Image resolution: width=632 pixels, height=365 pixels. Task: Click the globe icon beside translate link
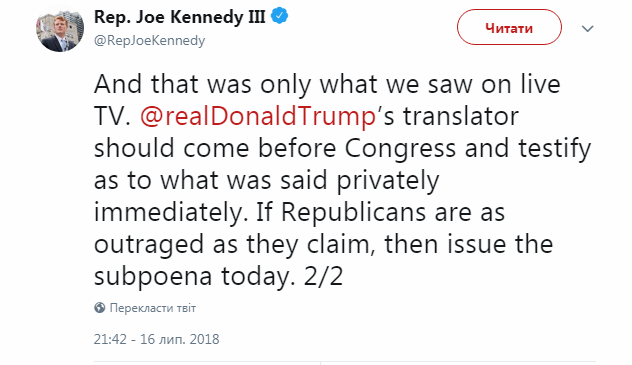pos(100,308)
